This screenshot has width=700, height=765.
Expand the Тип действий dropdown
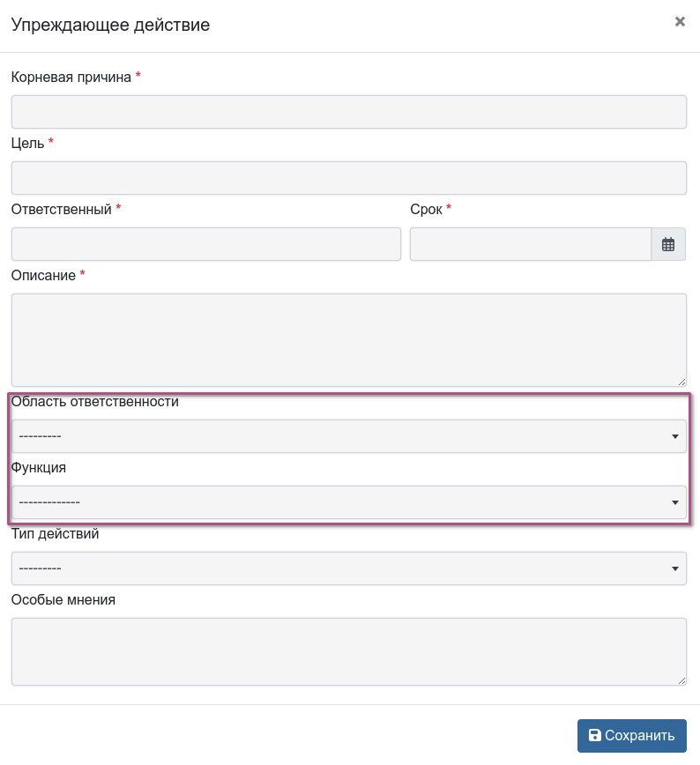[348, 568]
